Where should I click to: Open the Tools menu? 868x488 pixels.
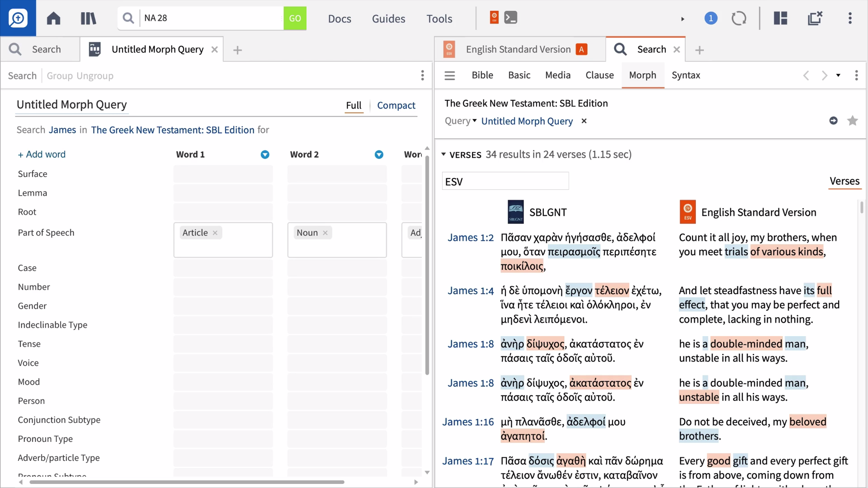tap(439, 19)
